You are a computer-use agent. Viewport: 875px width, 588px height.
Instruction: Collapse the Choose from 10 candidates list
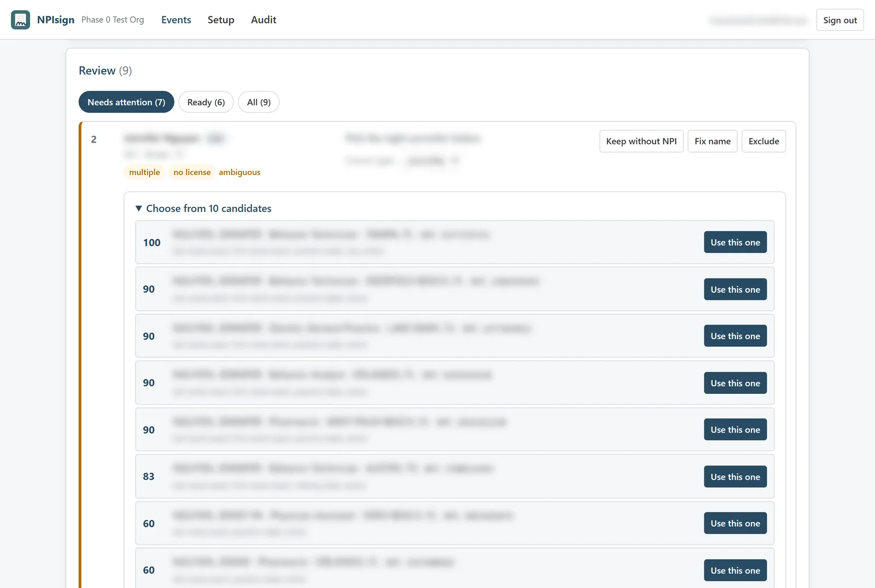click(203, 208)
